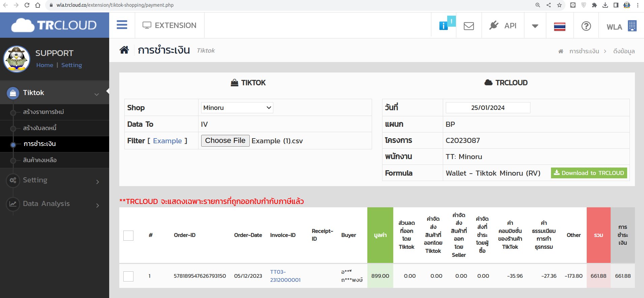This screenshot has height=298, width=644.
Task: Open browser downloads icon
Action: [x=605, y=5]
